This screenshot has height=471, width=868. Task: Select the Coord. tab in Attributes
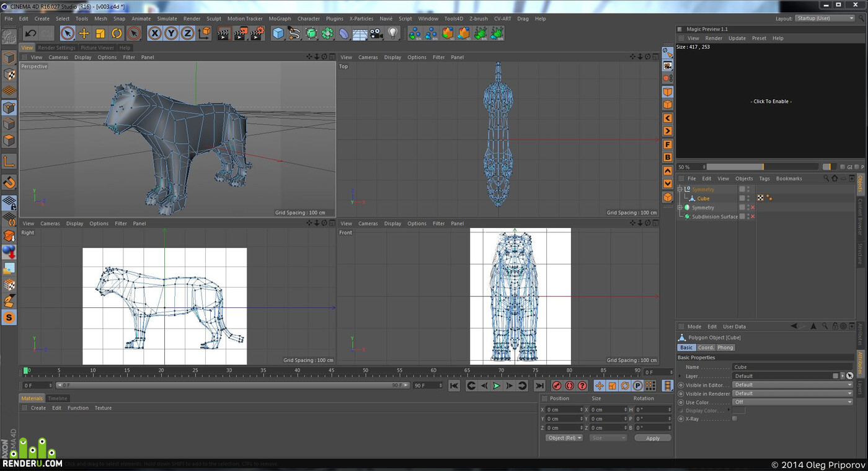click(x=706, y=348)
